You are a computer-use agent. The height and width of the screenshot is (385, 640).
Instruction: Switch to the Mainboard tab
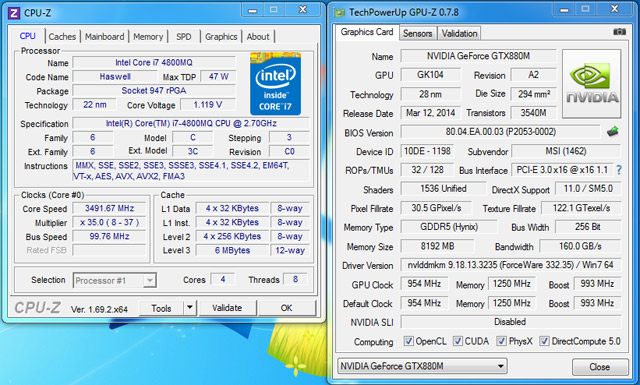point(104,36)
